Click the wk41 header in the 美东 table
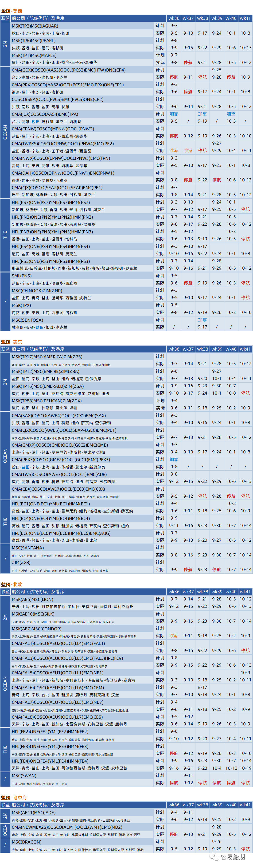This screenshot has height=868, width=253. [x=245, y=349]
